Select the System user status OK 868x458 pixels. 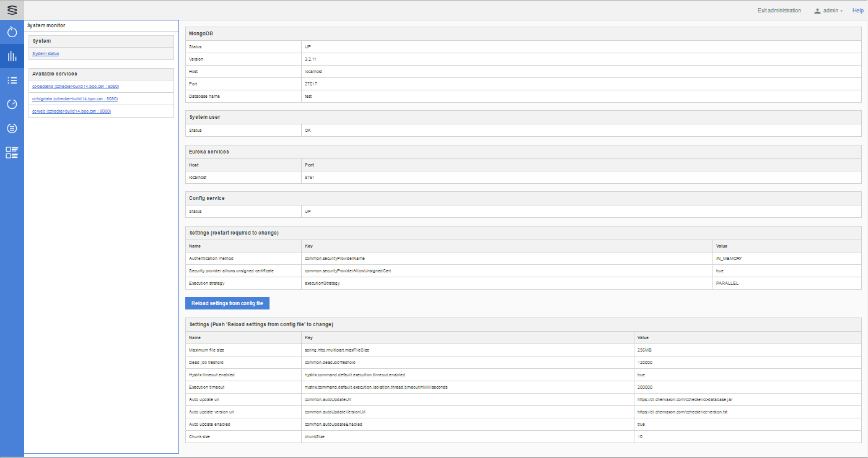[307, 130]
